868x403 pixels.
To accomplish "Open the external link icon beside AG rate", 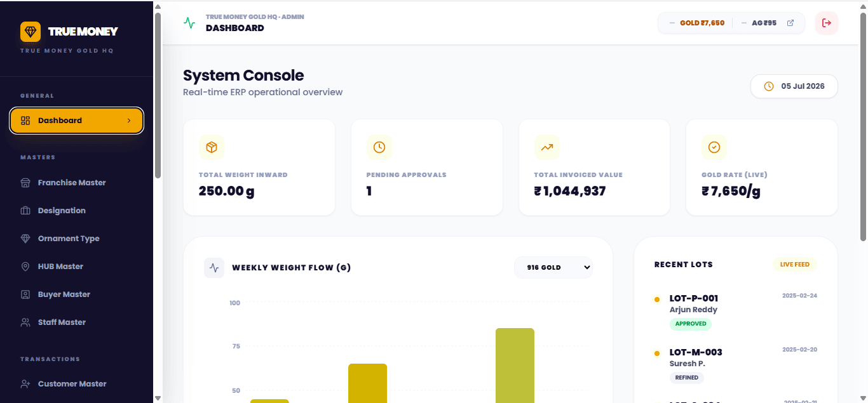I will click(x=790, y=23).
